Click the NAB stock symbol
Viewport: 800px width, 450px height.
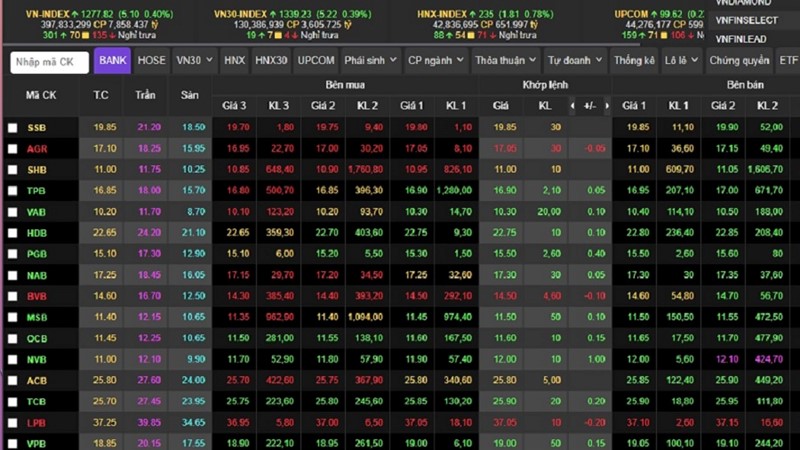[37, 276]
